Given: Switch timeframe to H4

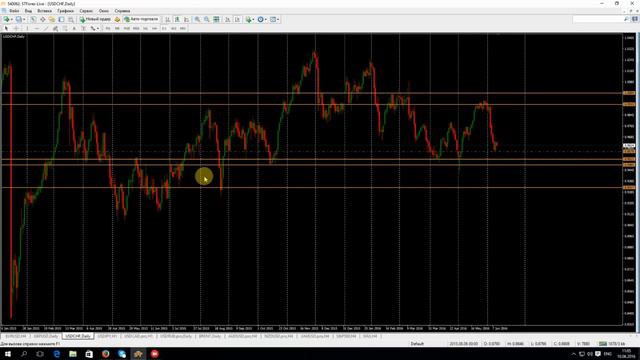Looking at the screenshot, I should point(154,28).
